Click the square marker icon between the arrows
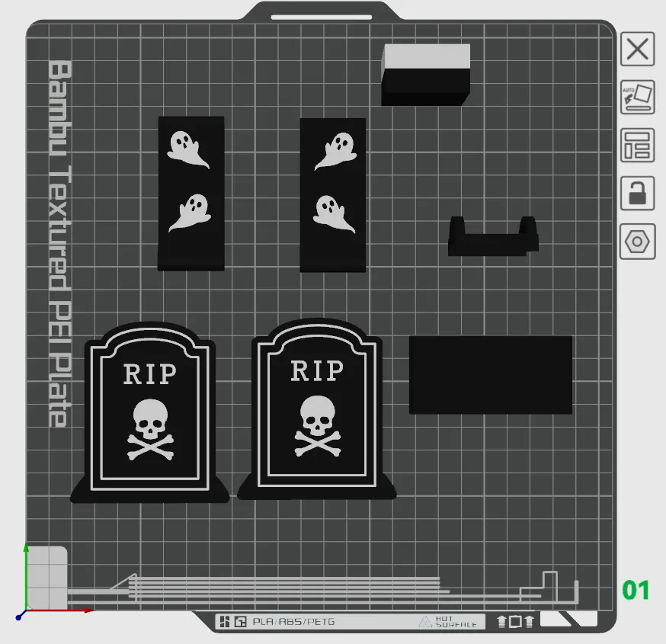 click(x=514, y=622)
